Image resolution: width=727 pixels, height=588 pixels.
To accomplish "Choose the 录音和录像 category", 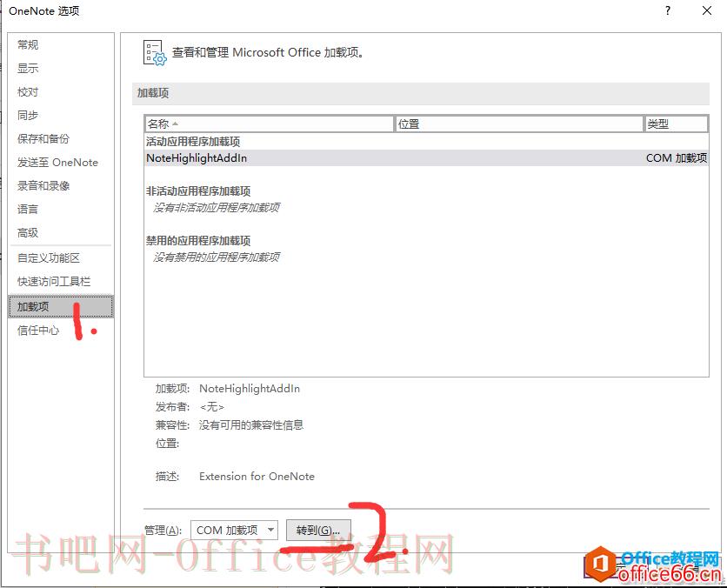I will pyautogui.click(x=43, y=186).
